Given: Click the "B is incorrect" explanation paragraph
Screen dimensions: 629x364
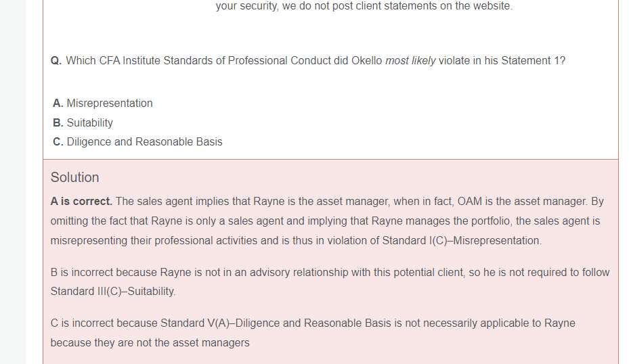Looking at the screenshot, I should [330, 273].
